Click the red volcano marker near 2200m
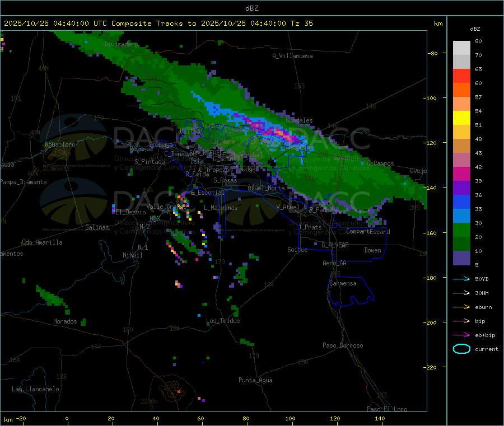504x426 pixels. [179, 391]
